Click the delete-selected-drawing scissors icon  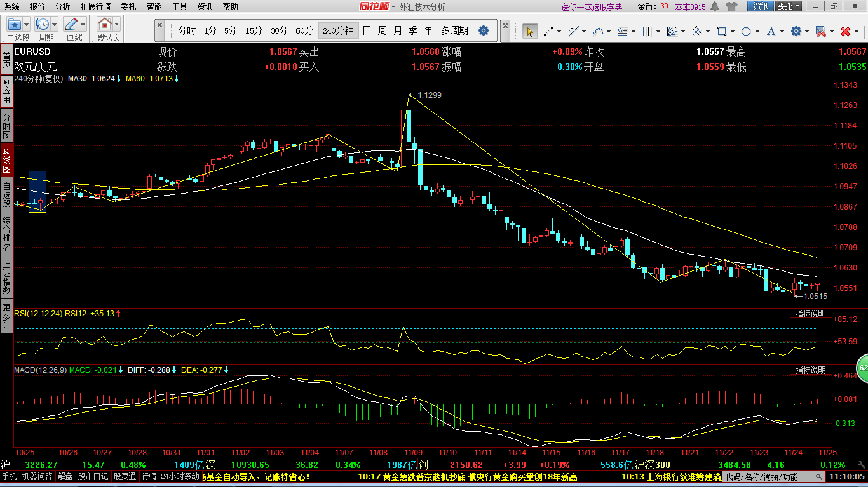pyautogui.click(x=820, y=31)
